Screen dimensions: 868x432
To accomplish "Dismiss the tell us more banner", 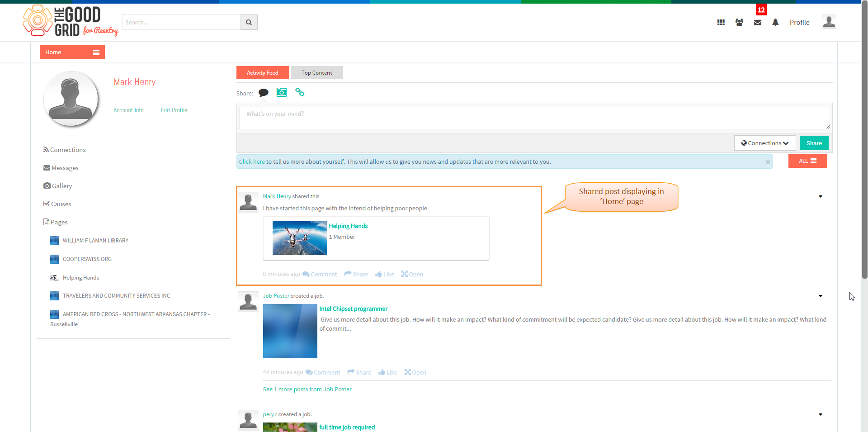I will coord(768,162).
